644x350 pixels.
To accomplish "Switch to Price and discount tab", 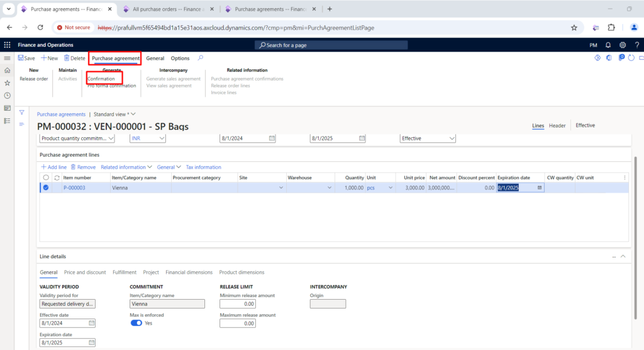I will [x=85, y=273].
